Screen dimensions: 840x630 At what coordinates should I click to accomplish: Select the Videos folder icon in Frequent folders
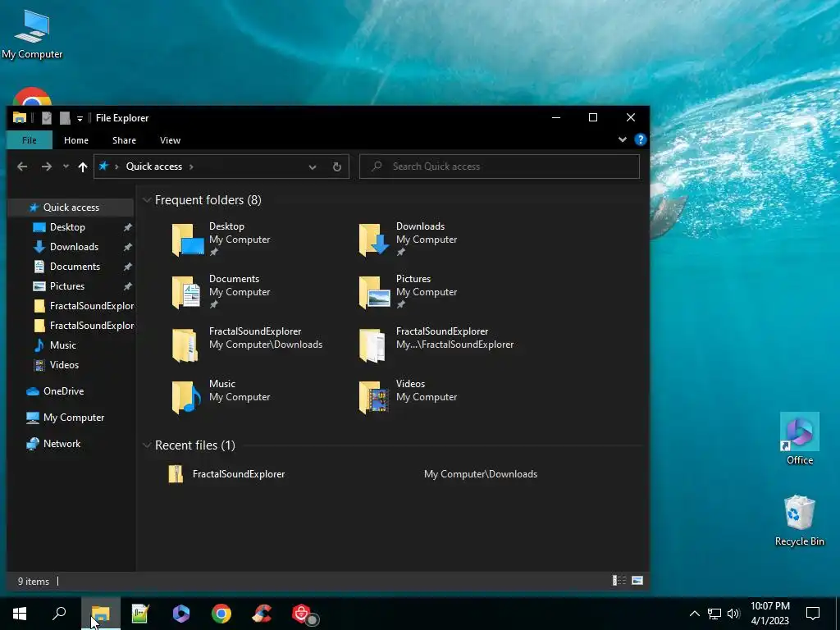click(374, 397)
